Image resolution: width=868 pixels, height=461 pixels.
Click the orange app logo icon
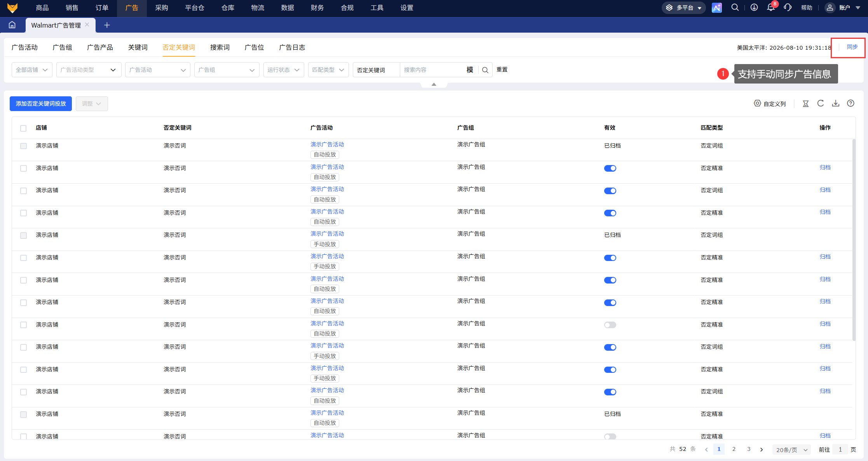12,8
